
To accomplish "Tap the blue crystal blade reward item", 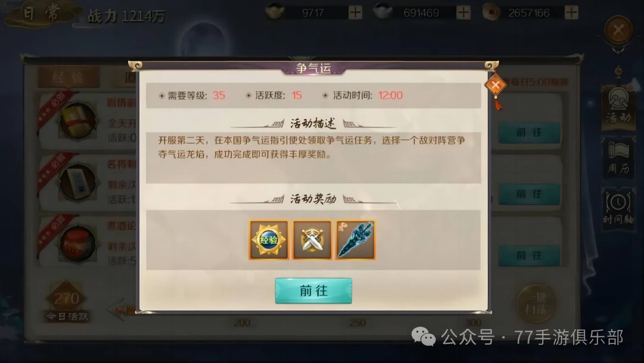I will click(355, 240).
